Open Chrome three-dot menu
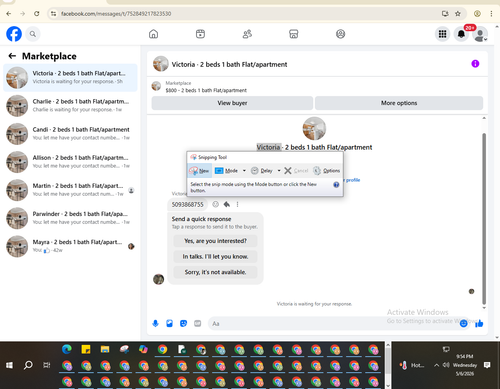 tap(491, 14)
